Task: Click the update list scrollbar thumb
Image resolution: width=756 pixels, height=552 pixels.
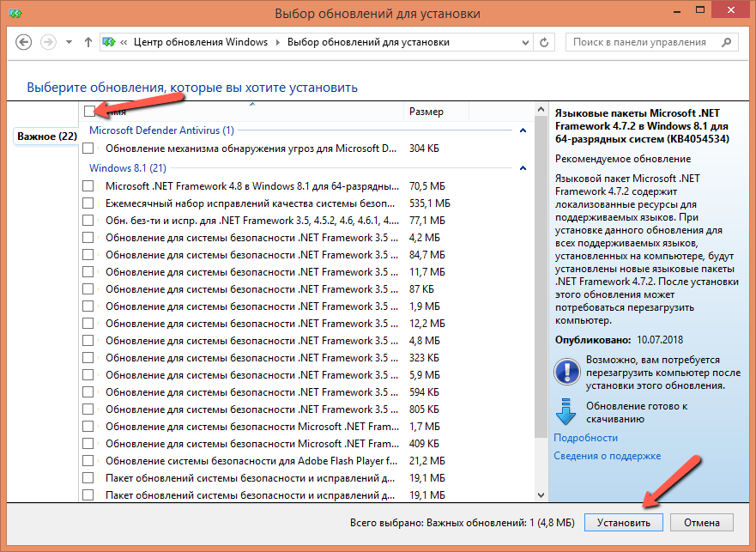Action: (541, 276)
